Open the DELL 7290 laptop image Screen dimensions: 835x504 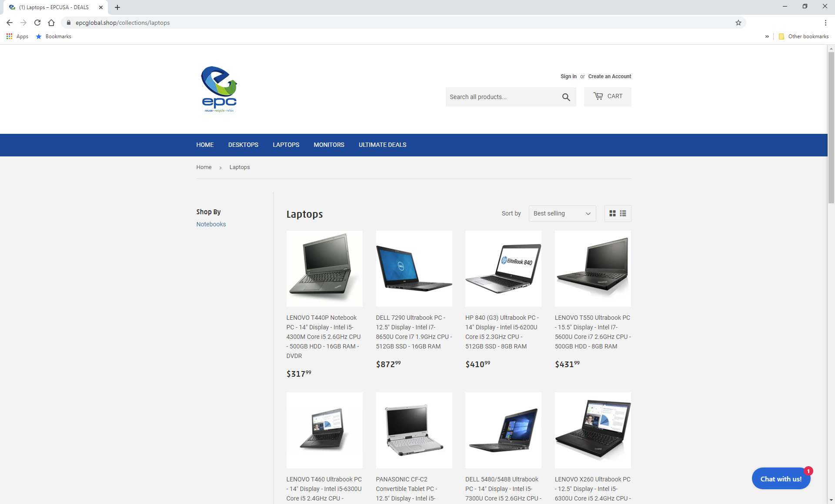click(414, 269)
